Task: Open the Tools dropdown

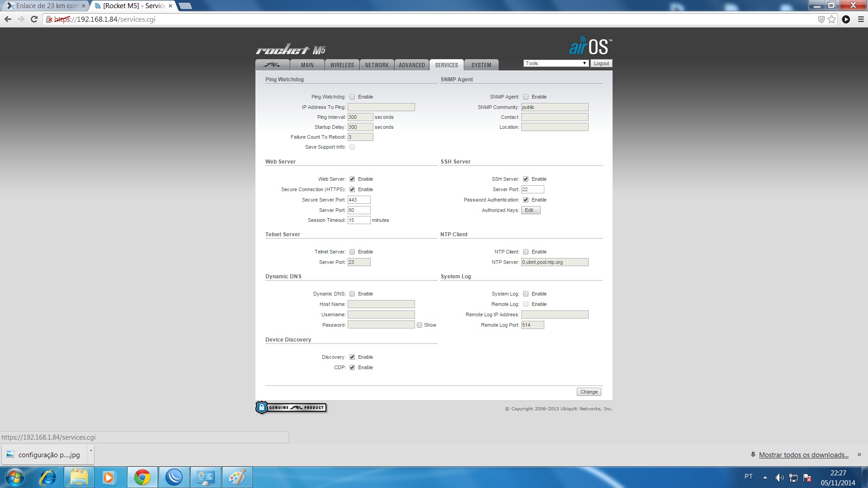Action: coord(556,63)
